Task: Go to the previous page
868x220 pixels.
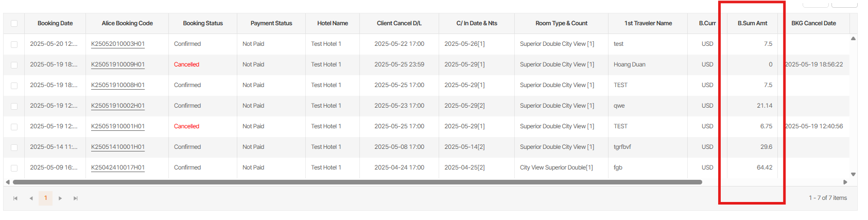Action: [x=31, y=198]
